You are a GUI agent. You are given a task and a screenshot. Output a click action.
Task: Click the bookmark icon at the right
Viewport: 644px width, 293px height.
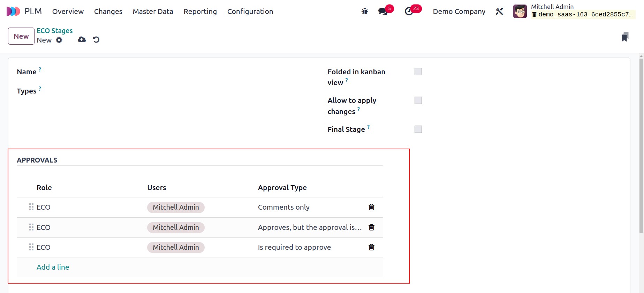click(625, 37)
